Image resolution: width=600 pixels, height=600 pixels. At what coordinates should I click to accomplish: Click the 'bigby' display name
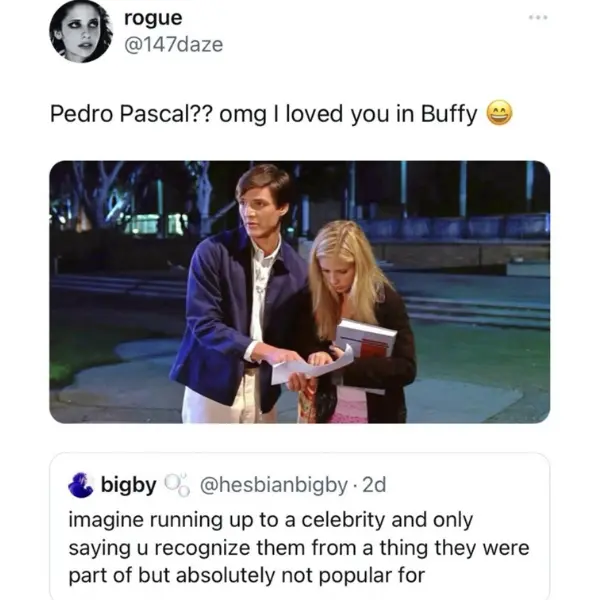[128, 485]
